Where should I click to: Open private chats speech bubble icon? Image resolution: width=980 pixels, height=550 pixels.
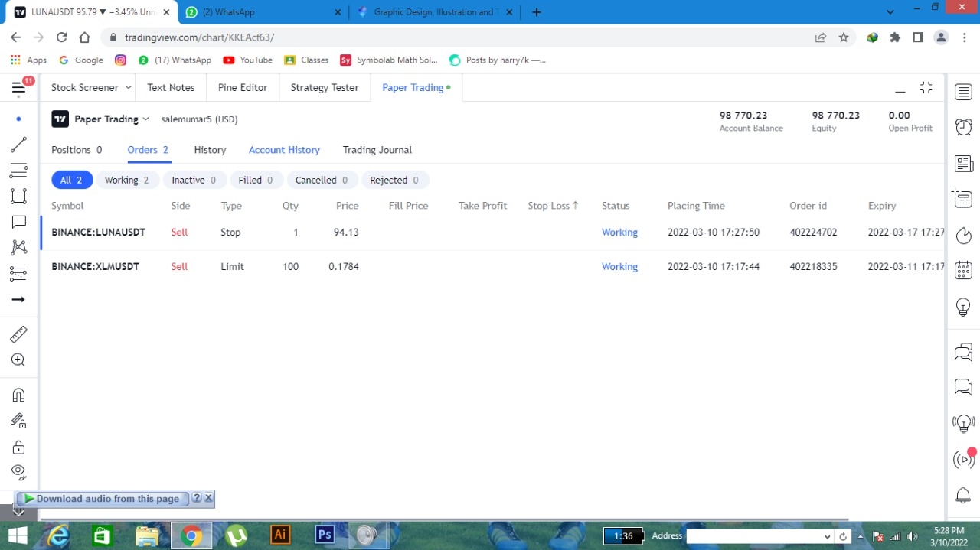point(963,387)
